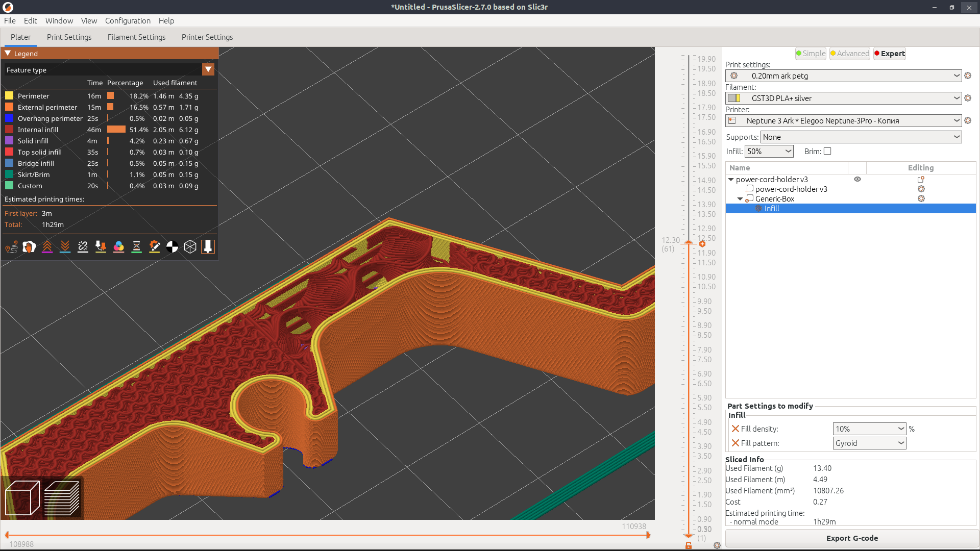This screenshot has height=551, width=980.
Task: Open Filament settings gear icon
Action: tap(968, 98)
